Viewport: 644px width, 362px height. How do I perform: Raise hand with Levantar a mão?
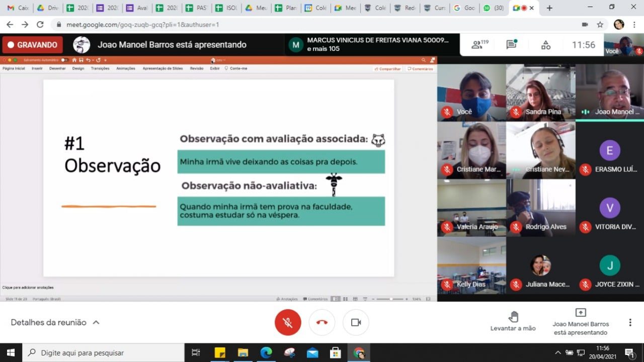[x=513, y=321]
